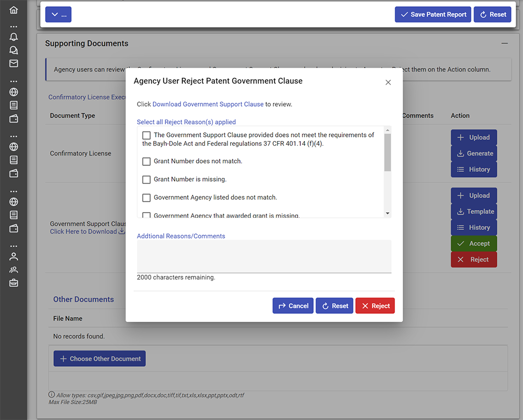Enable the Bayh-Dole Act requirements reject reason
Screen dimensions: 523x420
pos(146,135)
